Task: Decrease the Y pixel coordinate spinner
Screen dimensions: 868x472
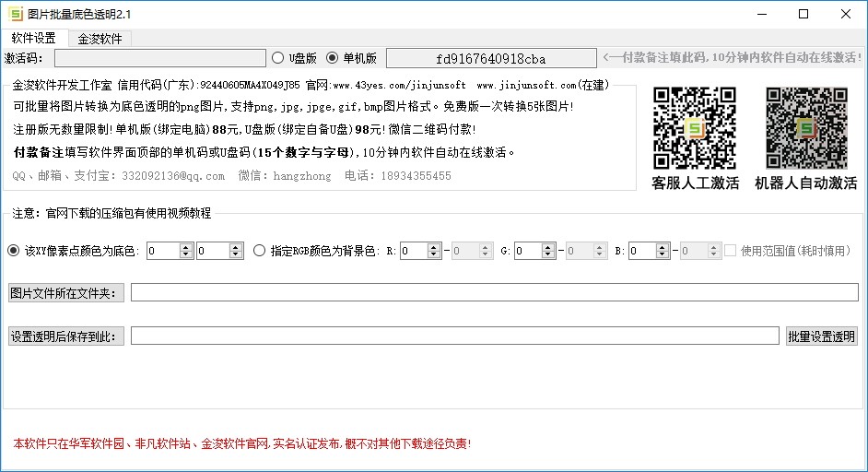Action: click(x=236, y=254)
